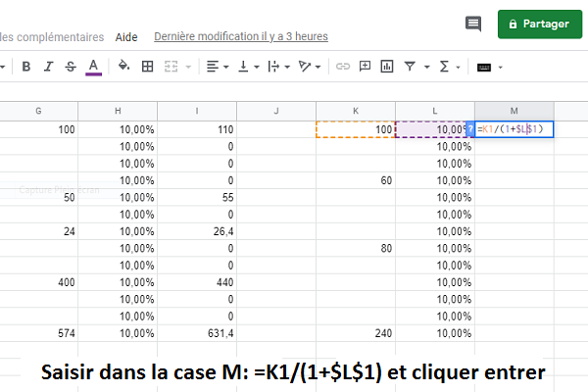Select column H header
The height and width of the screenshot is (392, 588).
(x=118, y=110)
